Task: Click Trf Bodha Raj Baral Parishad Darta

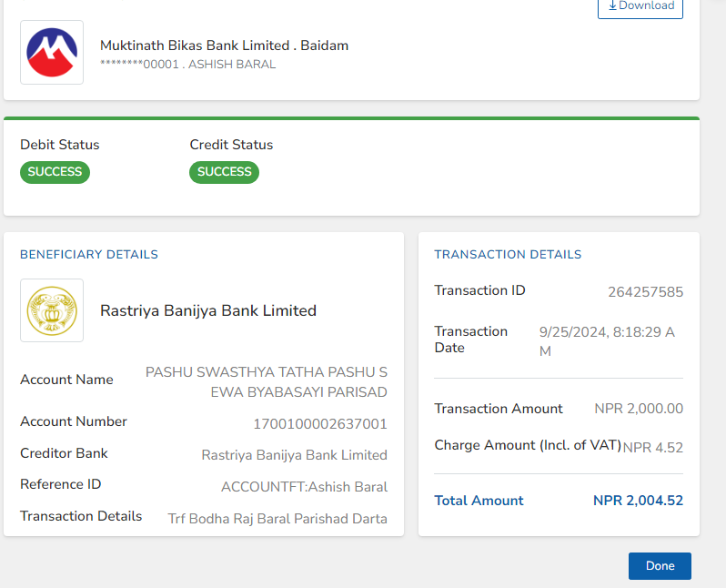Action: click(x=277, y=519)
